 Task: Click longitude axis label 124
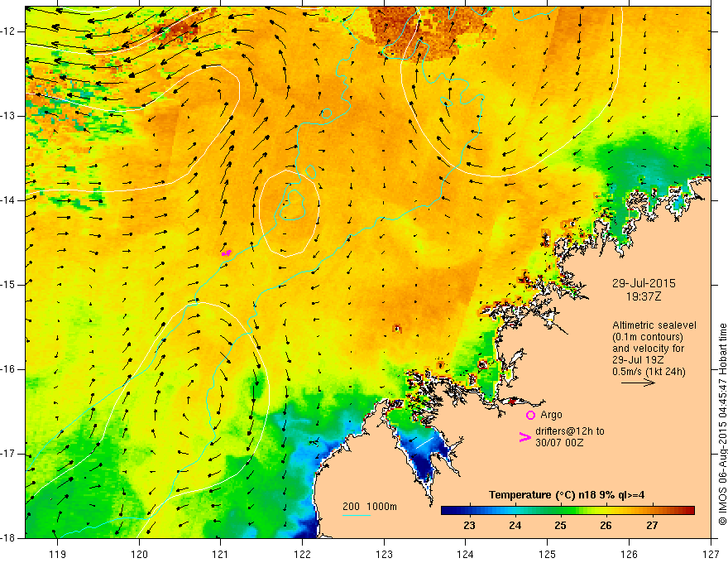(466, 554)
